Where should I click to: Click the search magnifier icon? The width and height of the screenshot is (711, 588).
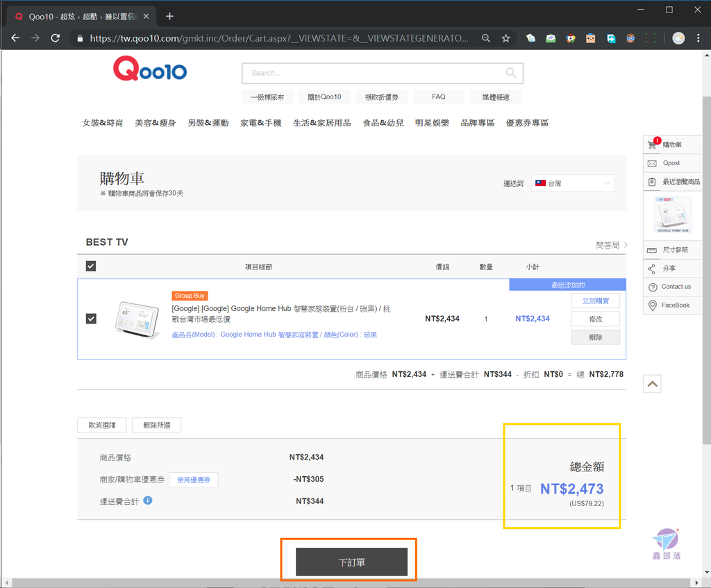click(x=511, y=72)
